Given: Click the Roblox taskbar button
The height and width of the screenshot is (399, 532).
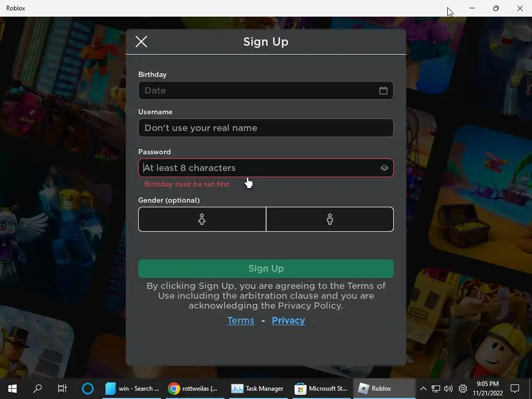Looking at the screenshot, I should click(x=384, y=389).
